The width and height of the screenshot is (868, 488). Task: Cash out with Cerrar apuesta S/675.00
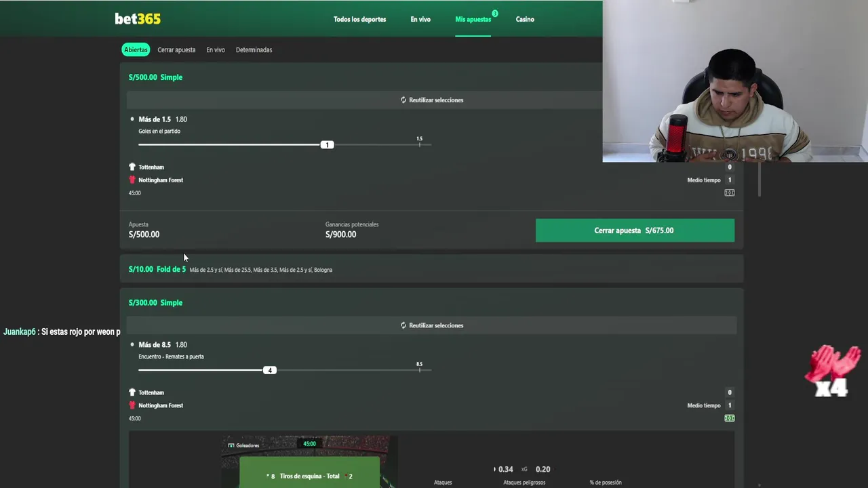point(635,230)
